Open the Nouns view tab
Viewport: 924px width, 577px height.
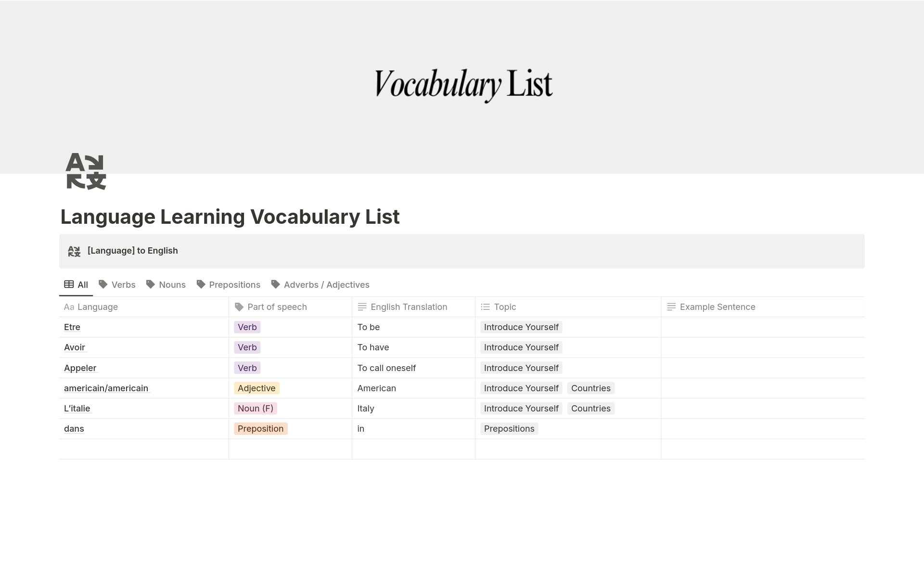pyautogui.click(x=172, y=285)
